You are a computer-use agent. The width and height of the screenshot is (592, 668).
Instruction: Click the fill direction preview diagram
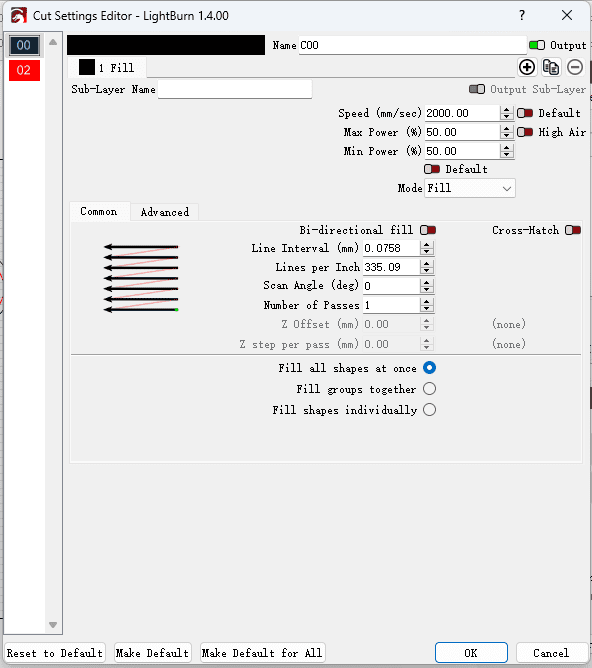(141, 278)
